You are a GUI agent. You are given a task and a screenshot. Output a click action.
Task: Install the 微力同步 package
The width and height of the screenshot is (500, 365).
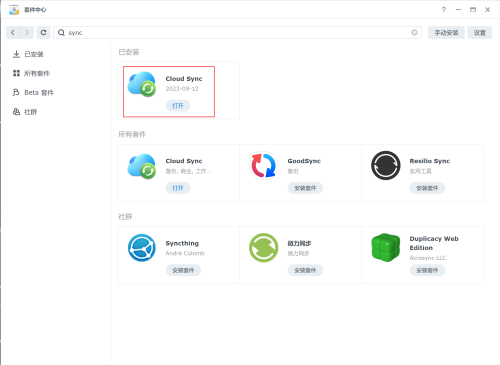point(305,270)
